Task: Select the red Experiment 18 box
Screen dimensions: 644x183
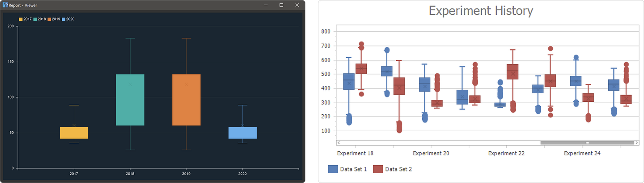Action: pos(361,68)
